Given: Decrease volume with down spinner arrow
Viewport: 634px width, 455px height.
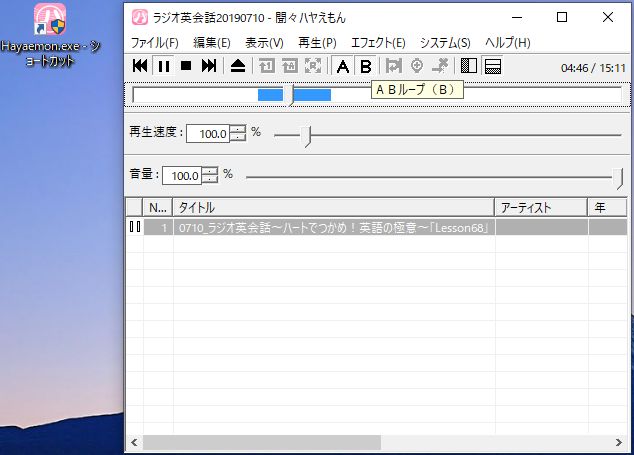Looking at the screenshot, I should tap(210, 180).
